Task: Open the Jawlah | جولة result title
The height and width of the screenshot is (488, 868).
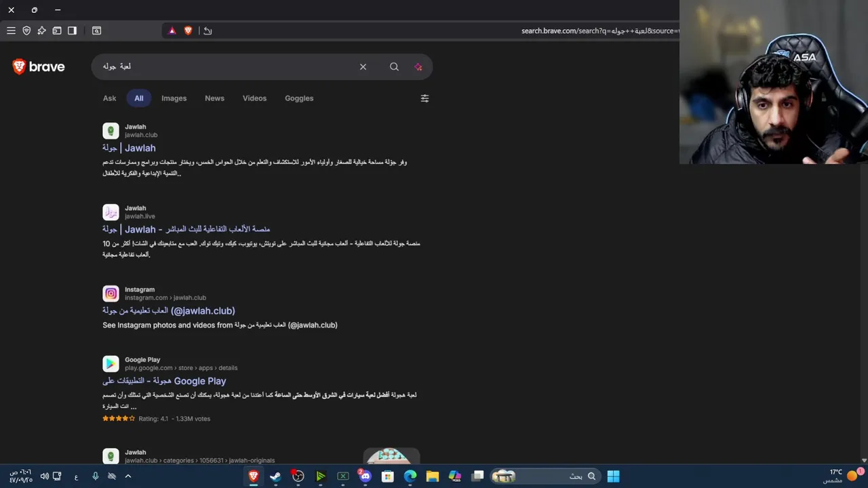Action: tap(129, 148)
